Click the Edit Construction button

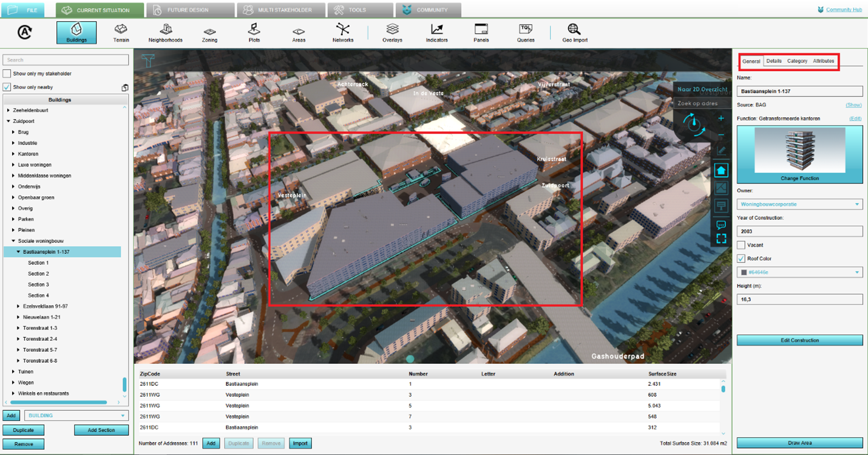click(x=799, y=340)
